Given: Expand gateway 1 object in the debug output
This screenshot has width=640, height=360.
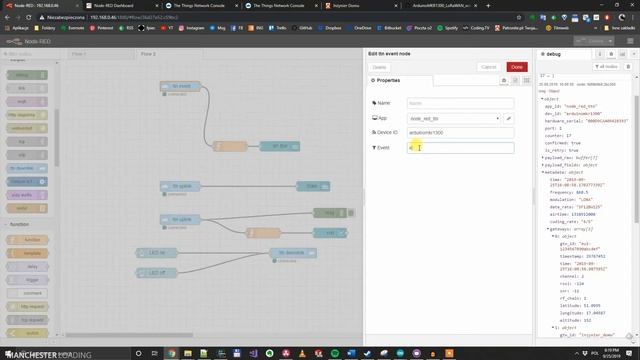Looking at the screenshot, I should (x=553, y=328).
